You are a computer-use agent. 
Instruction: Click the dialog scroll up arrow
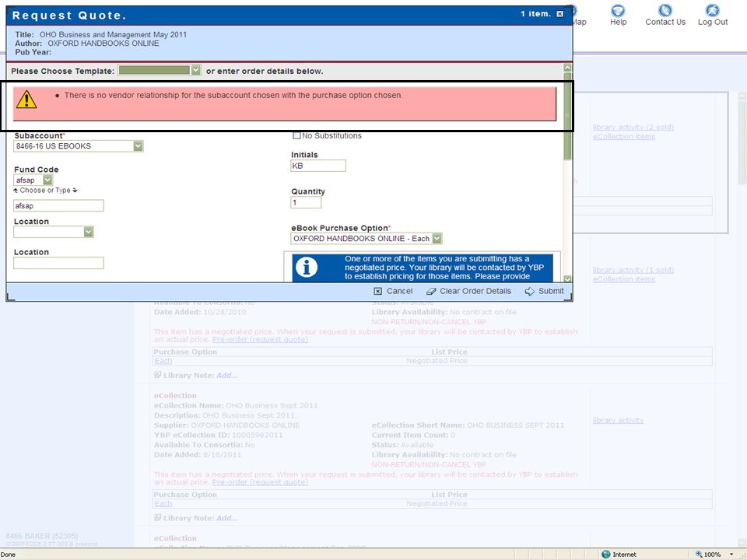click(567, 68)
